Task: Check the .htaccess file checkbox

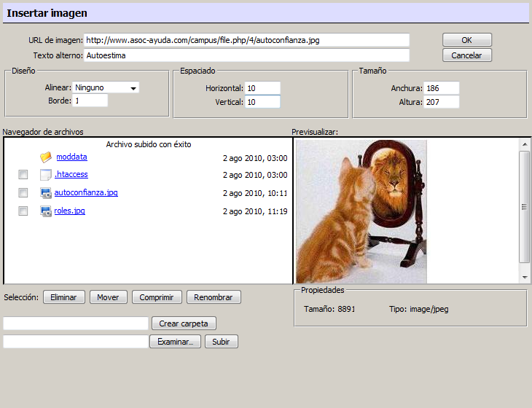Action: point(23,175)
